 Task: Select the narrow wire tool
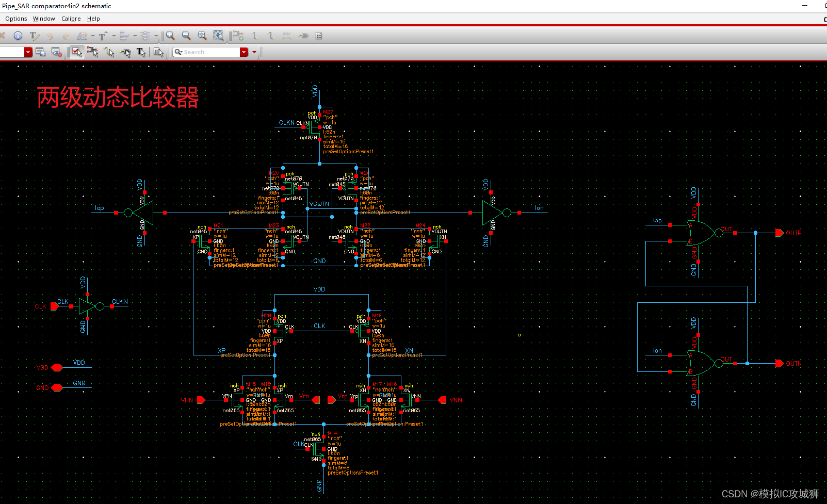click(255, 36)
